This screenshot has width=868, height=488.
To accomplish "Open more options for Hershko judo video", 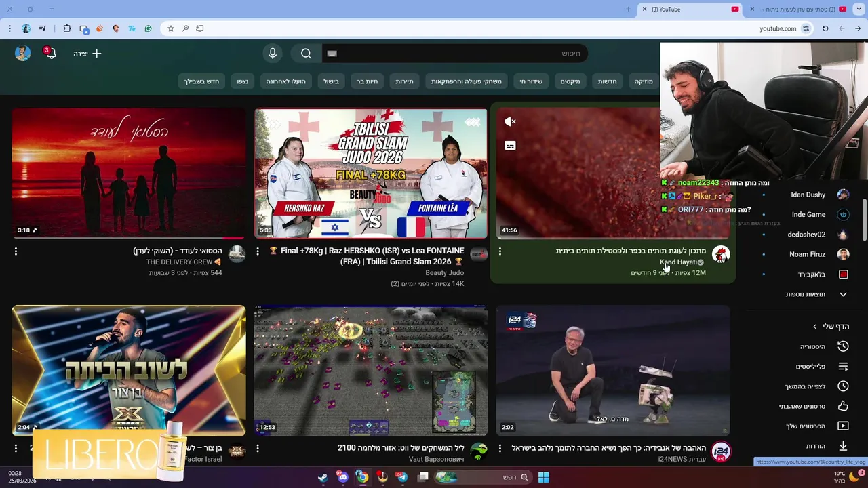I will pos(258,251).
